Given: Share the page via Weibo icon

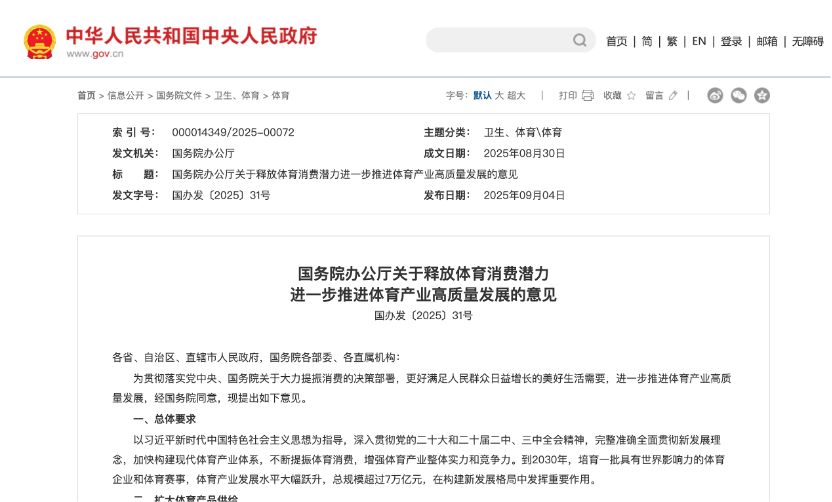Looking at the screenshot, I should coord(715,96).
